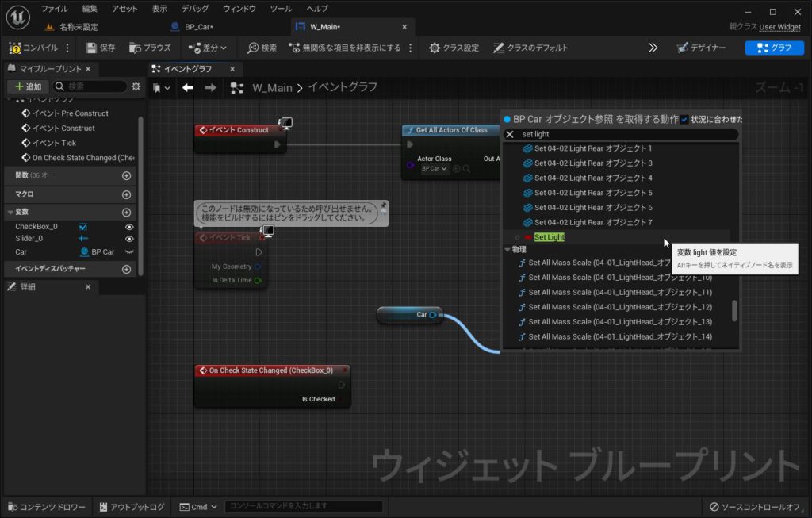Collapse the 変数 variables section
812x518 pixels.
point(10,213)
